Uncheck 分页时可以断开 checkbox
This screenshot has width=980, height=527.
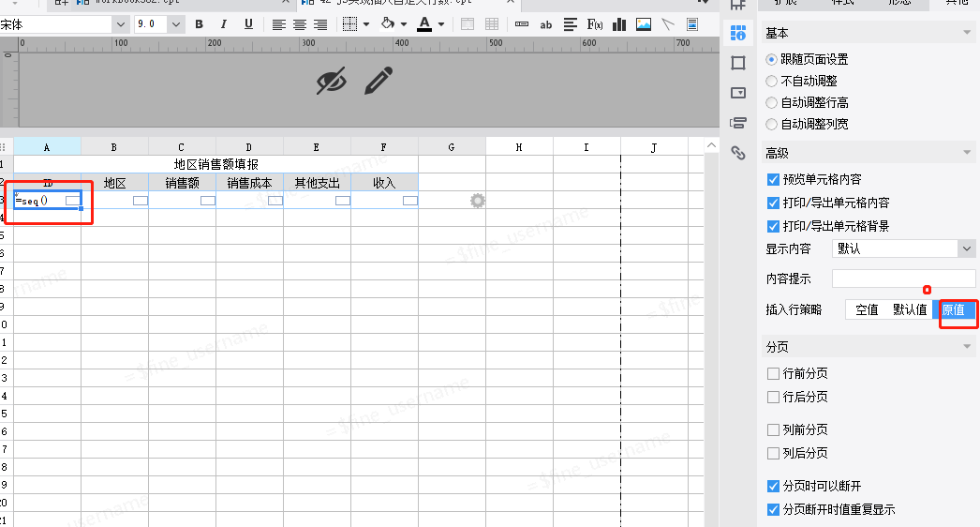coord(773,487)
